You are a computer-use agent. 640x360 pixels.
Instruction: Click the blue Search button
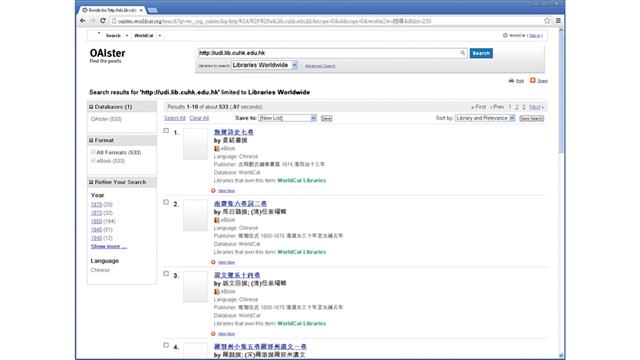(481, 53)
